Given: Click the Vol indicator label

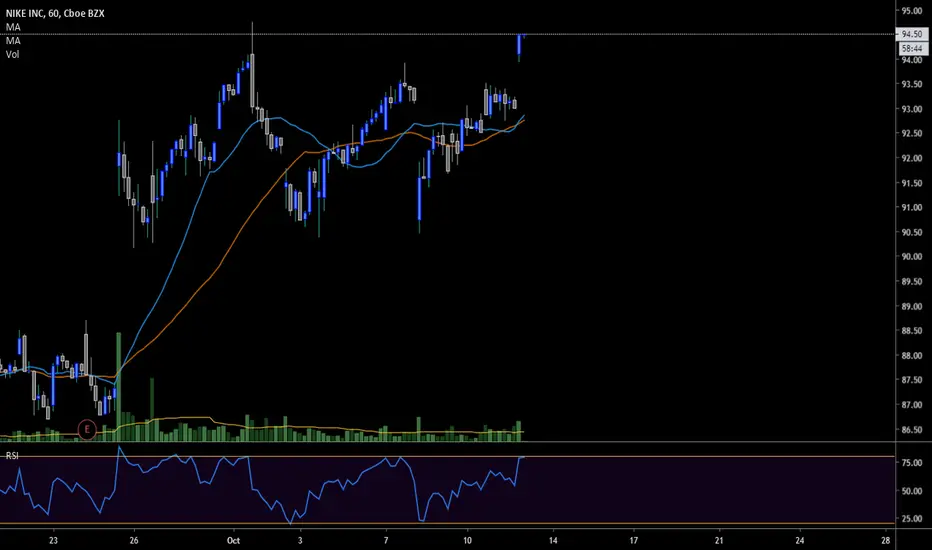Looking at the screenshot, I should [x=12, y=54].
